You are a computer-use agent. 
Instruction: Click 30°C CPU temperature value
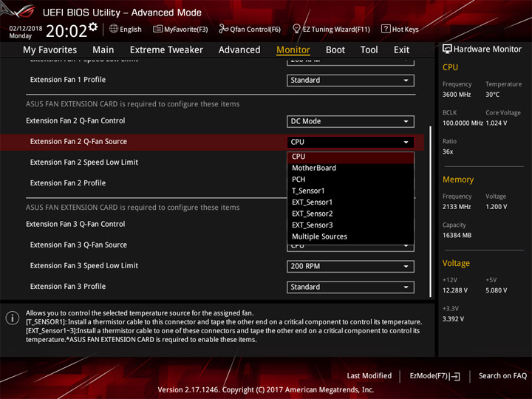(492, 95)
